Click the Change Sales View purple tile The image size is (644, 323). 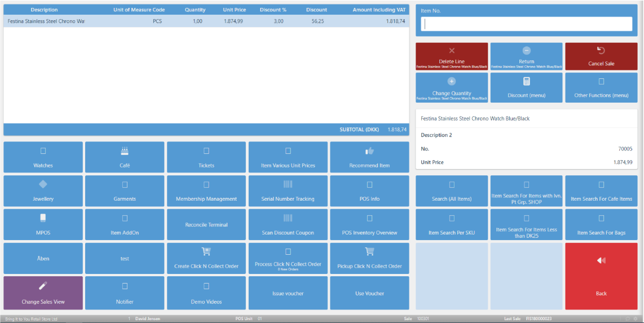(43, 293)
